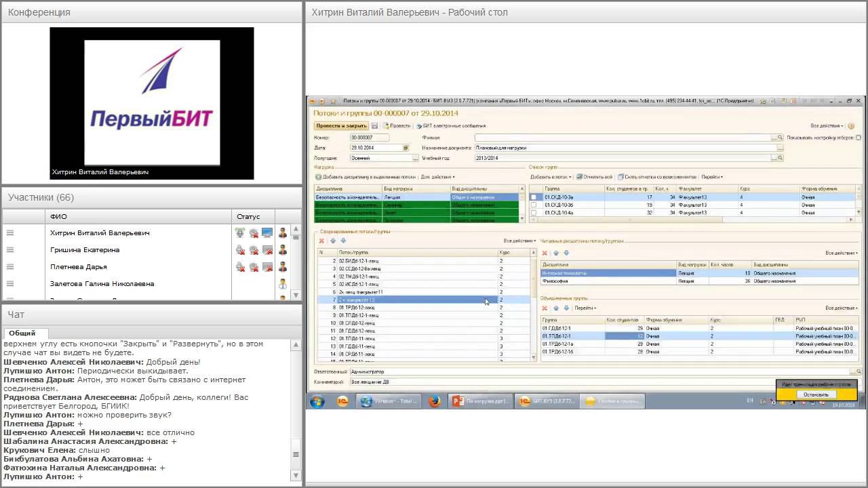Move row down in Сформированные потоки/группы
Image resolution: width=868 pixels, height=488 pixels.
tap(343, 241)
